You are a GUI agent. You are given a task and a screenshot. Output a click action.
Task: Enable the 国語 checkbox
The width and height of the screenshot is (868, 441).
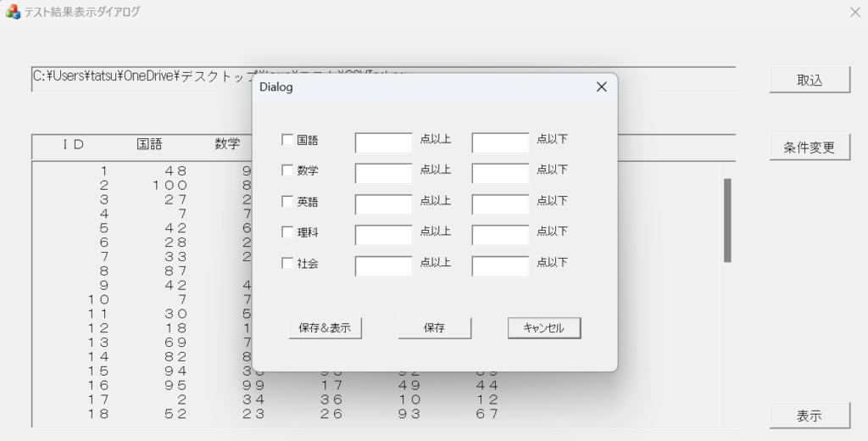[x=287, y=140]
